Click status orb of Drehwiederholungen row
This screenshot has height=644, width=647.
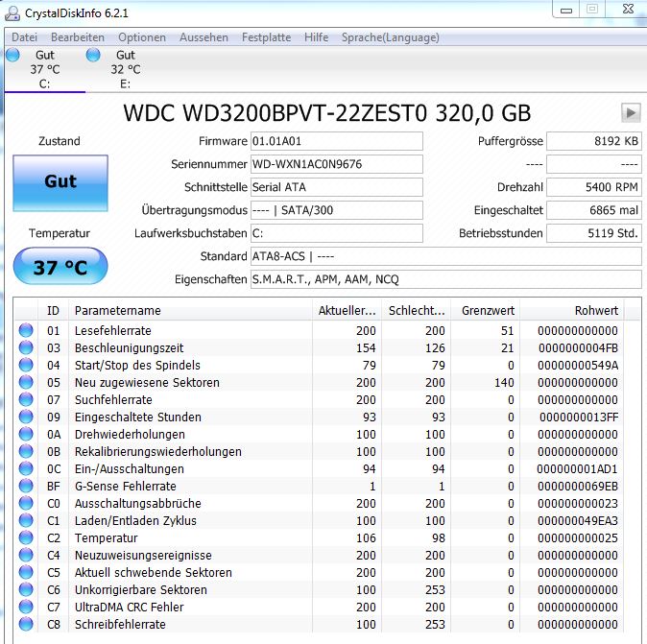26,435
